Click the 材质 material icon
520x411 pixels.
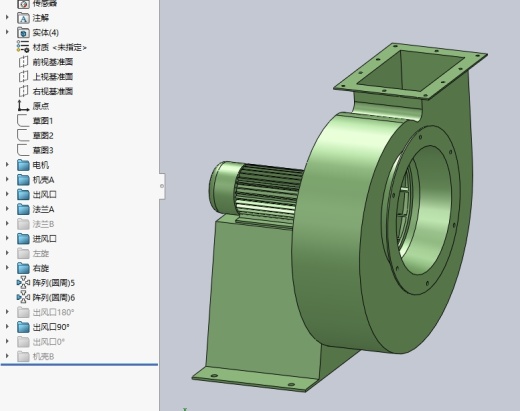point(23,47)
